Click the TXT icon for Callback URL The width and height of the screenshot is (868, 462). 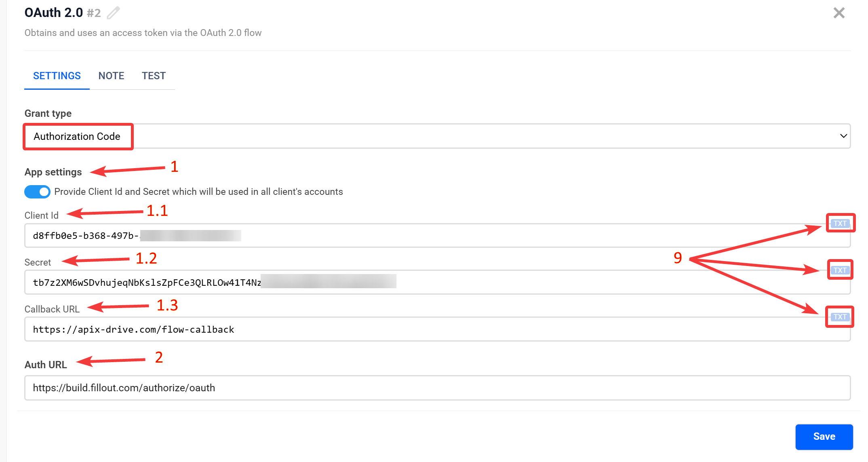click(x=840, y=317)
